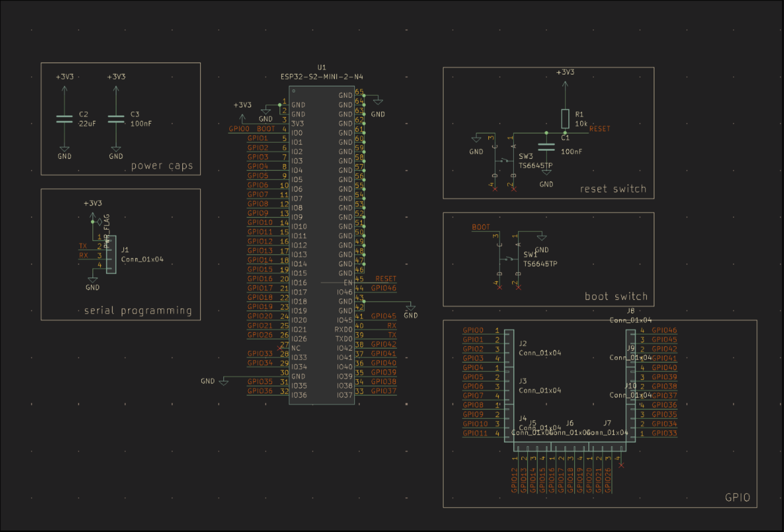The height and width of the screenshot is (532, 784).
Task: Select the TX label on J1 pin 2
Action: point(83,246)
